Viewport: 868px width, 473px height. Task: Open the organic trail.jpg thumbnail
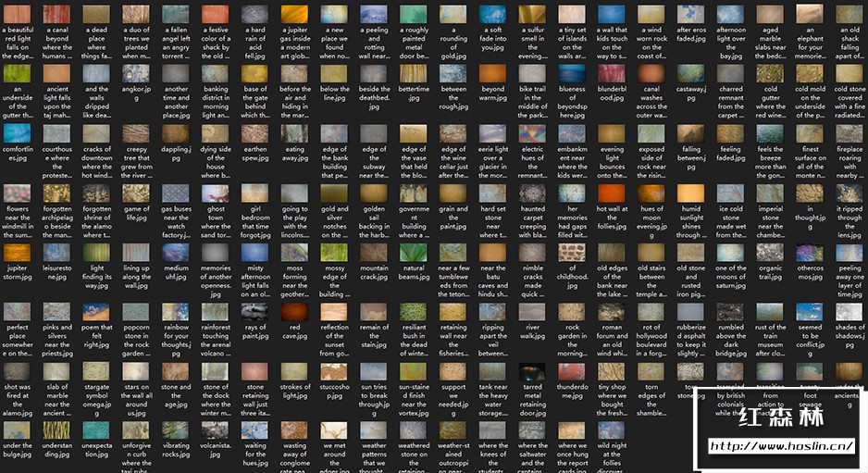tap(770, 253)
